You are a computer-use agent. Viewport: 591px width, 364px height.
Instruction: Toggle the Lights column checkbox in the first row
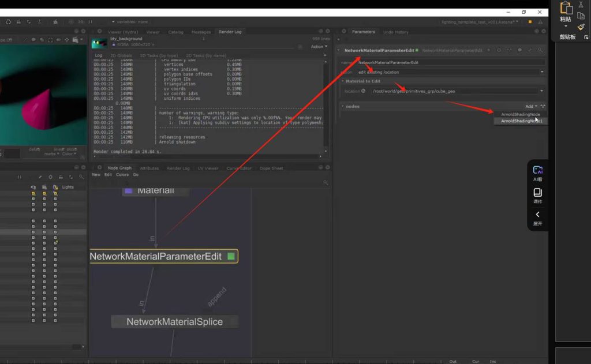coord(55,193)
